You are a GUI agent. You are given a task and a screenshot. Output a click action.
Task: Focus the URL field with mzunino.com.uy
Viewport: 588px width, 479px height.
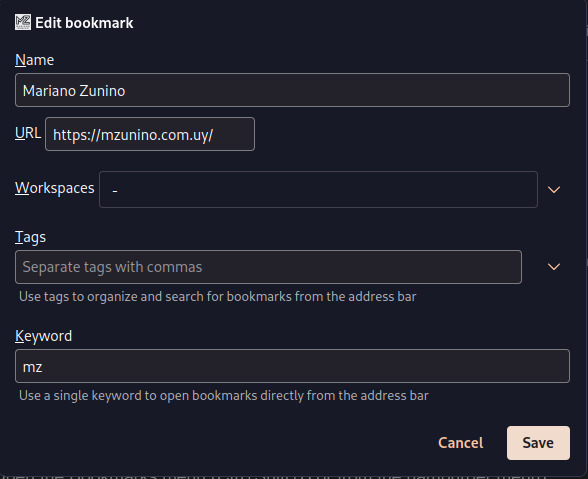point(150,134)
